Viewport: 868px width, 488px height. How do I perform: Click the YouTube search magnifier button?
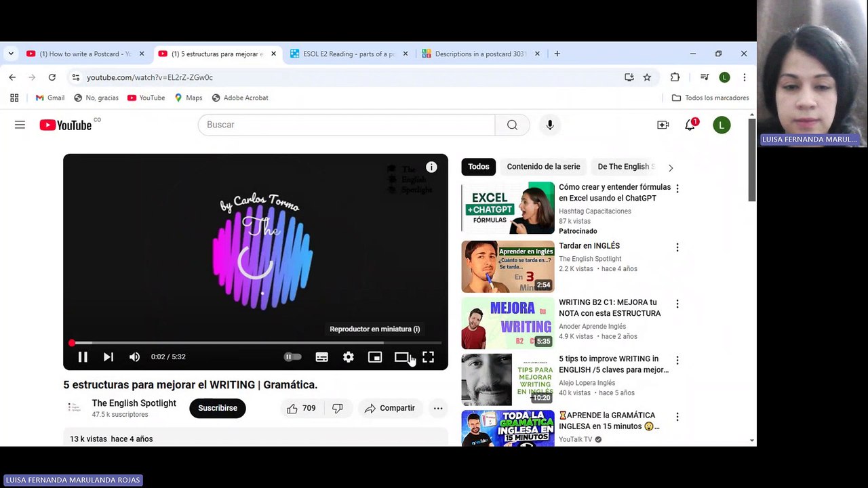(x=512, y=125)
